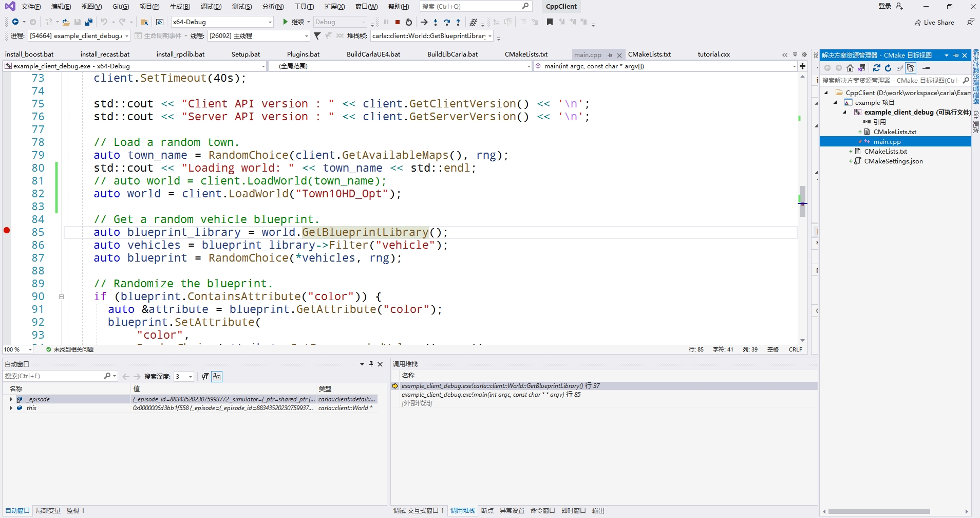The image size is (980, 518).
Task: Click the bookmark icon in toolbar
Action: click(x=550, y=22)
